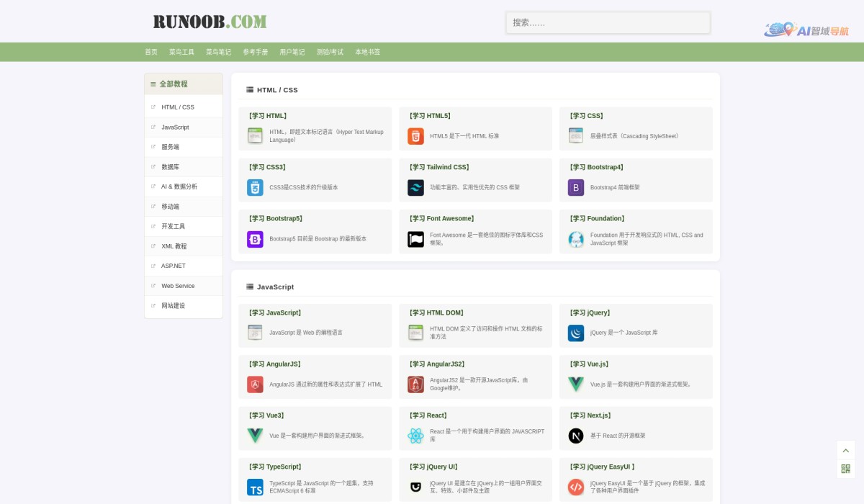The width and height of the screenshot is (864, 504).
Task: Select the Bootstrap4 purple B icon
Action: click(575, 188)
